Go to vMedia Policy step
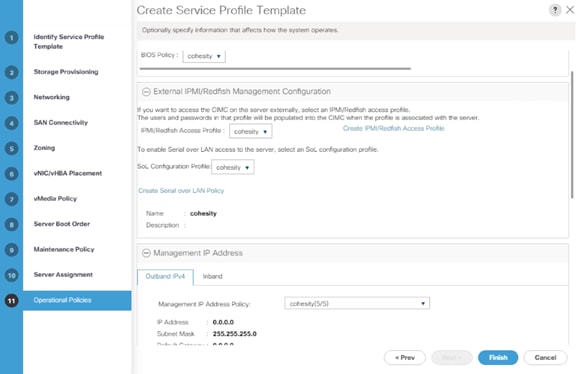The width and height of the screenshot is (578, 374). click(55, 199)
